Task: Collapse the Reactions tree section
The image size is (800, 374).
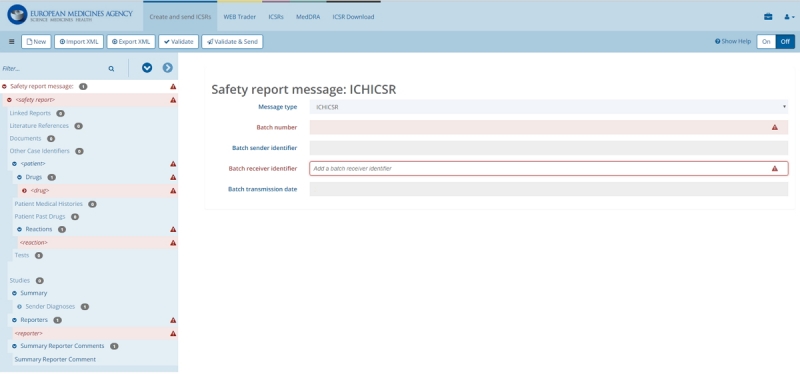Action: tap(19, 229)
